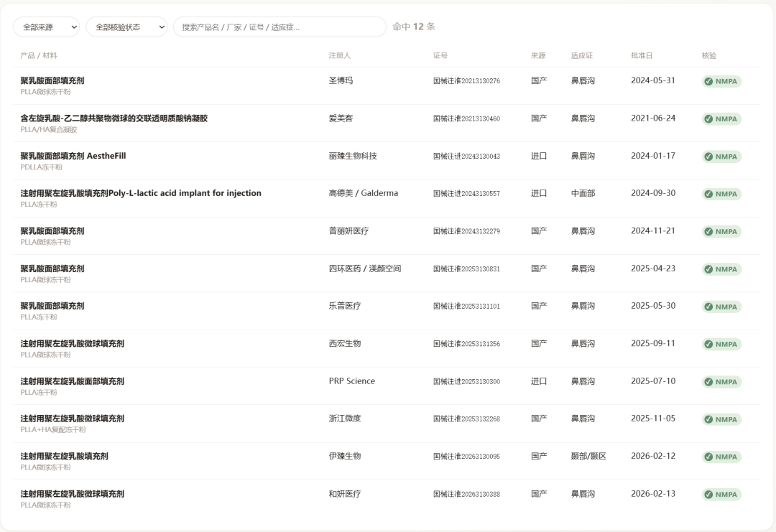Click the 产品 / 材料 column header
This screenshot has width=776, height=532.
(39, 55)
